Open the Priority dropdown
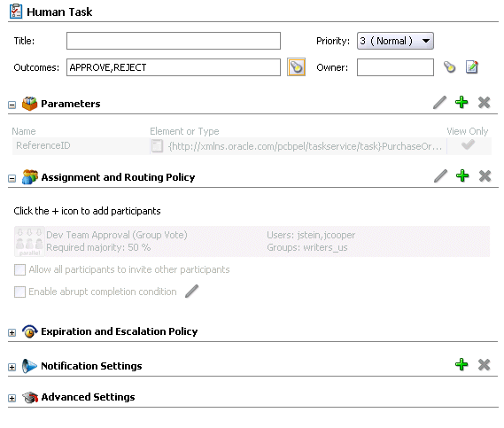504x428 pixels. tap(395, 41)
